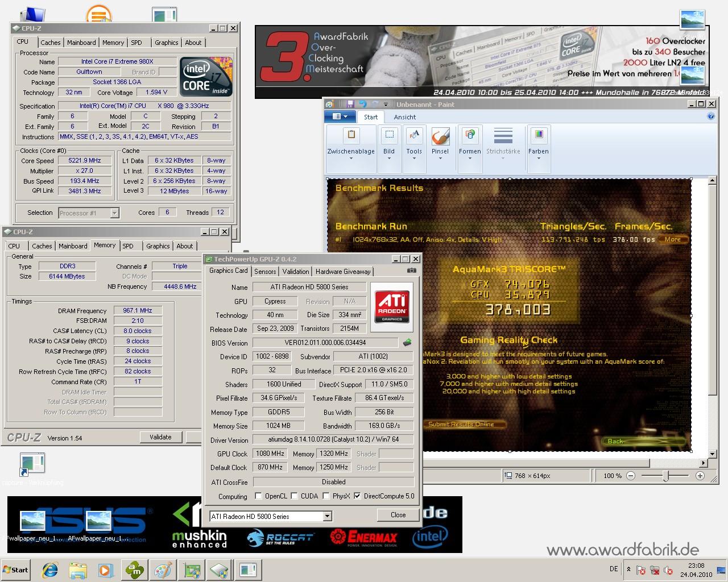The height and width of the screenshot is (582, 728).
Task: Click Paint horizontal scrollbar right arrow
Action: (703, 463)
